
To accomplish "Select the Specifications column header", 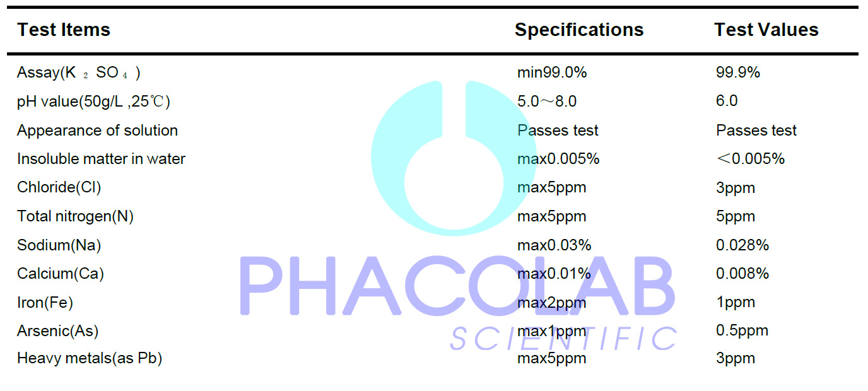I will point(579,30).
